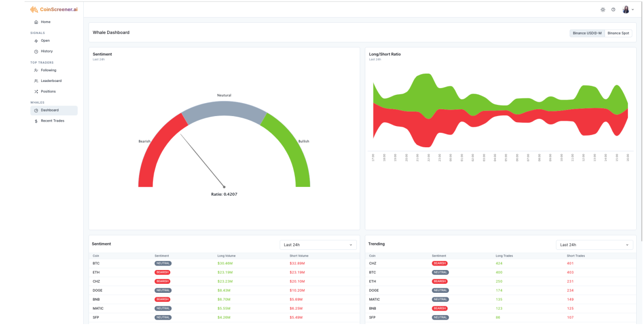Select MATIC in the Sentiment table
This screenshot has width=644, height=333.
pos(98,308)
